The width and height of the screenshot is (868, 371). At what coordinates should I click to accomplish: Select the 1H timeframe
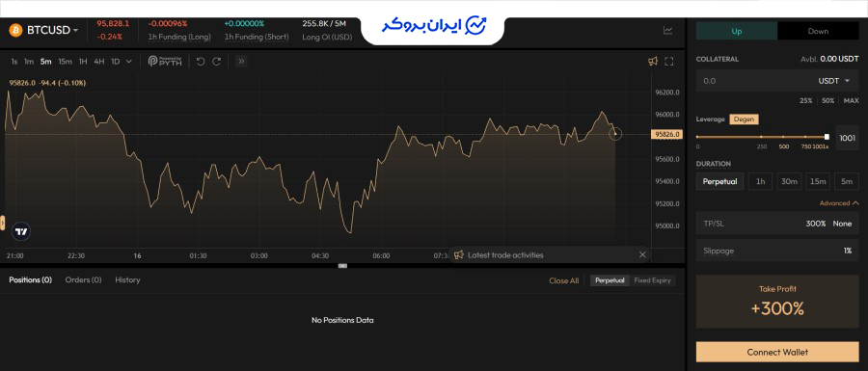[83, 62]
